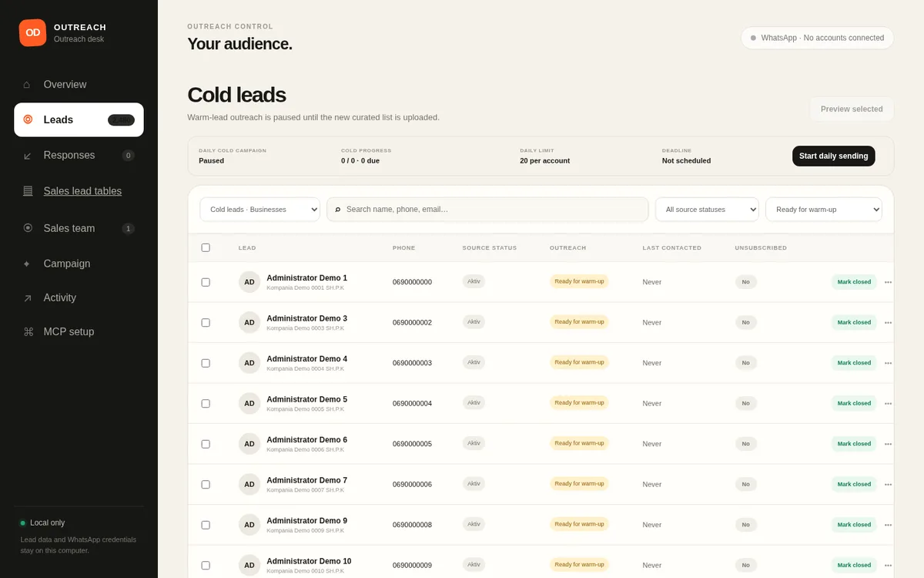Click the Responses arrow icon in sidebar
This screenshot has width=924, height=578.
[28, 156]
